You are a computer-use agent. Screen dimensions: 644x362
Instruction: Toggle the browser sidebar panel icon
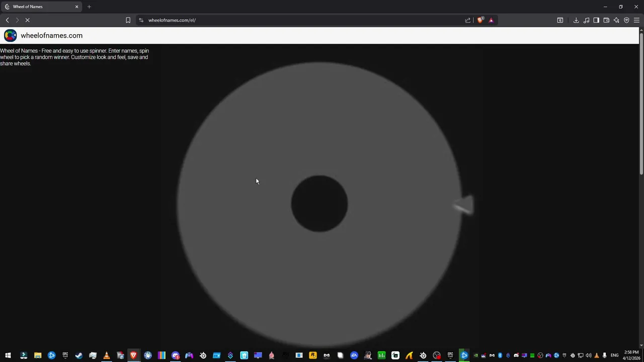(x=596, y=20)
